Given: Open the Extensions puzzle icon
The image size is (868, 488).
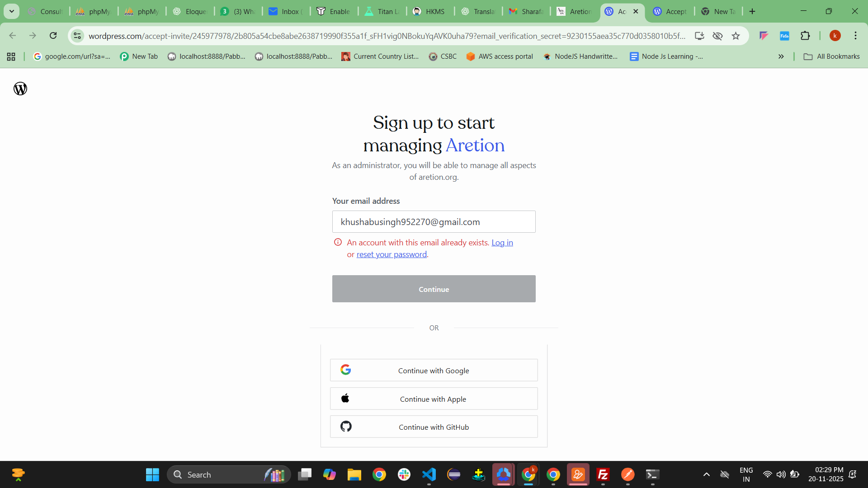Looking at the screenshot, I should pos(805,36).
